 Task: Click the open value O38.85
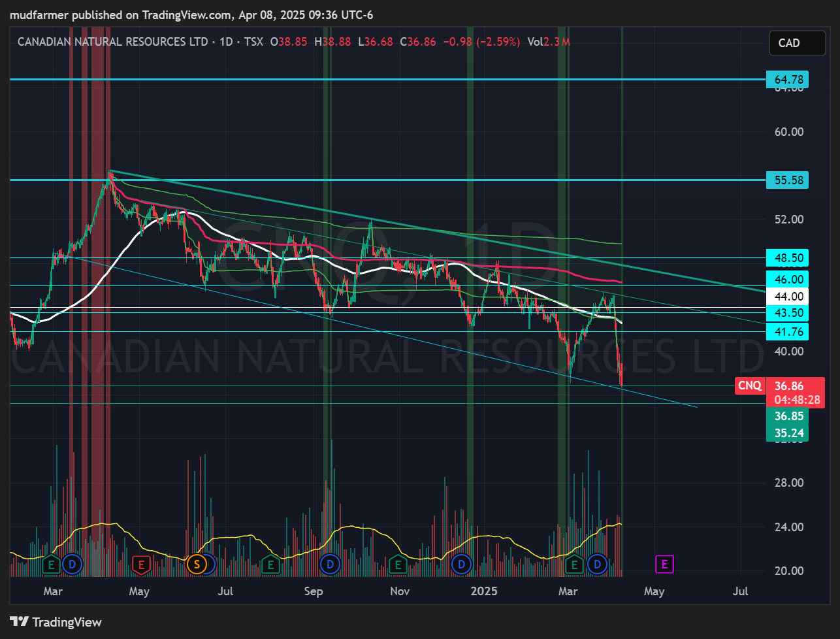(x=290, y=42)
